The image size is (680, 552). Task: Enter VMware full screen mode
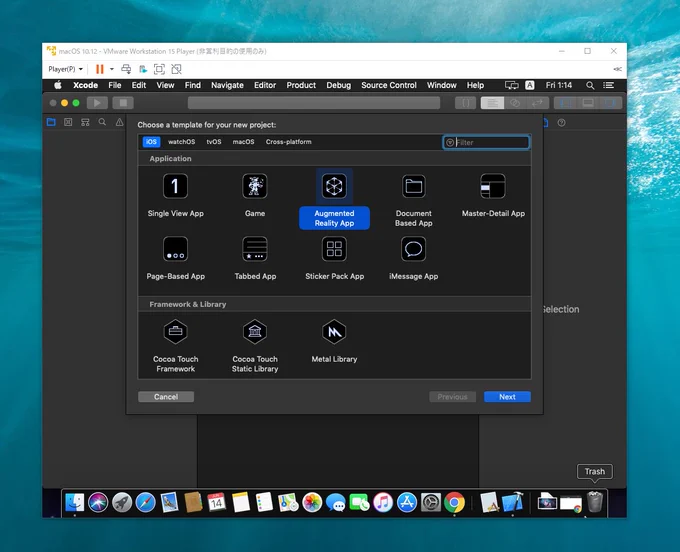tap(159, 69)
